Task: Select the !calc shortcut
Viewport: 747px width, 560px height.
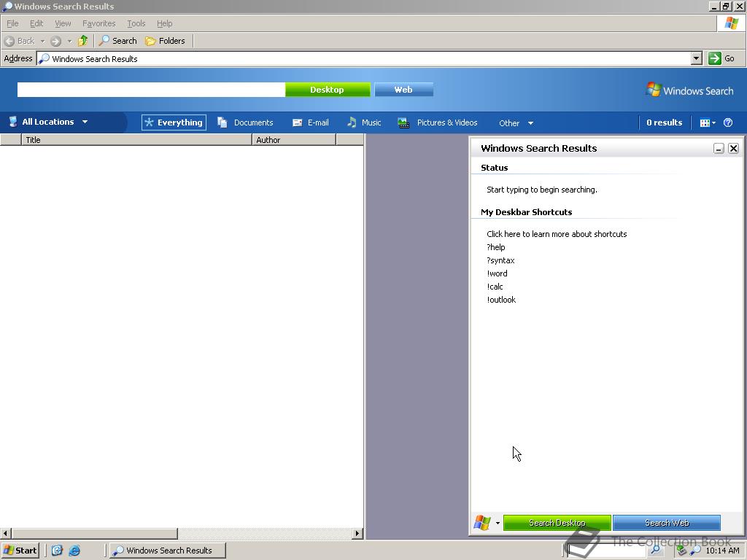Action: pos(495,287)
